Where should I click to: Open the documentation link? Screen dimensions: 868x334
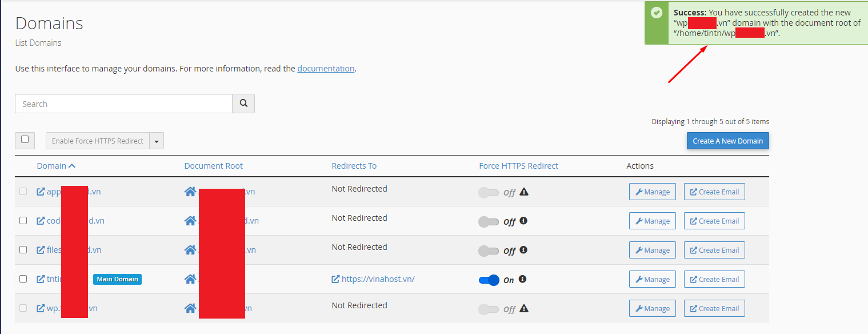326,69
